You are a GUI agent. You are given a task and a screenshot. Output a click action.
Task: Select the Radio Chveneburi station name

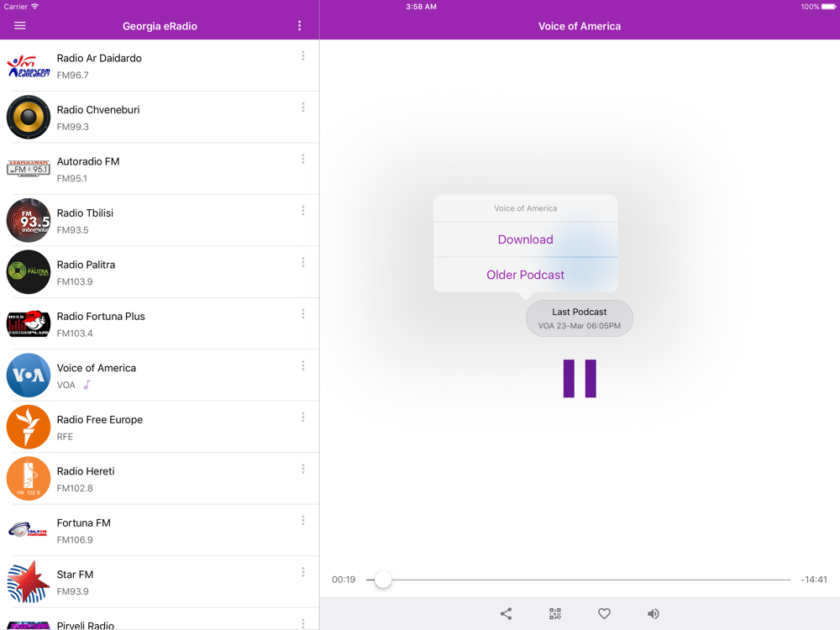[98, 110]
